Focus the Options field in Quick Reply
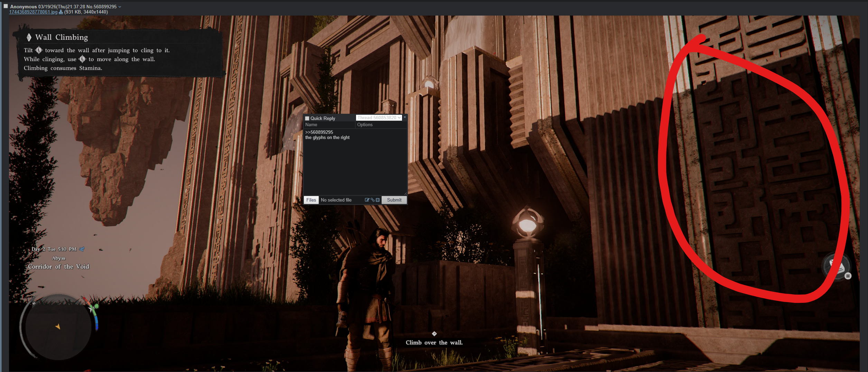This screenshot has width=868, height=372. click(x=381, y=125)
